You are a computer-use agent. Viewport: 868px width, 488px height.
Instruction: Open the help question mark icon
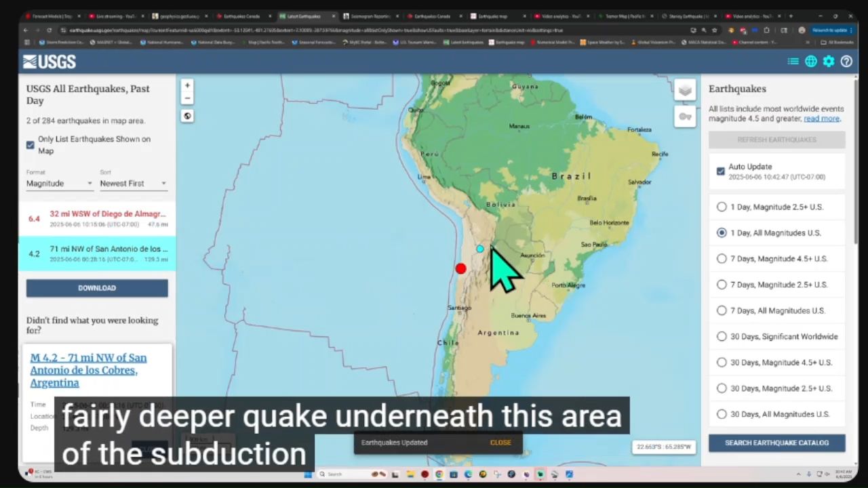pyautogui.click(x=846, y=62)
